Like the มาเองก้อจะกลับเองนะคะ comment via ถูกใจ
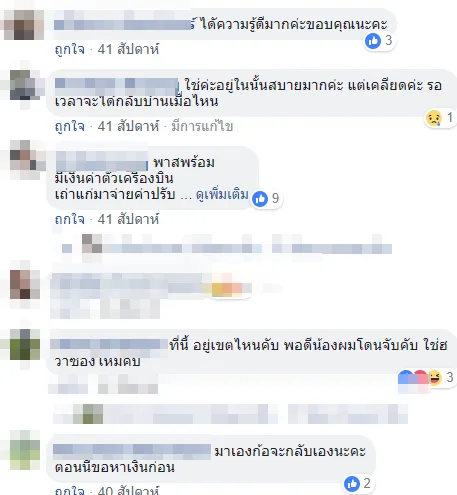The width and height of the screenshot is (457, 495). click(70, 490)
